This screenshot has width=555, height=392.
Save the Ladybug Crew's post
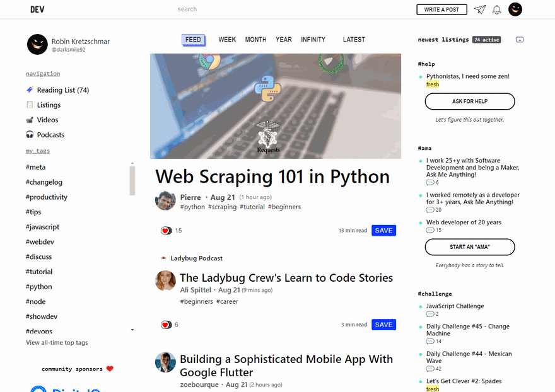pyautogui.click(x=383, y=325)
